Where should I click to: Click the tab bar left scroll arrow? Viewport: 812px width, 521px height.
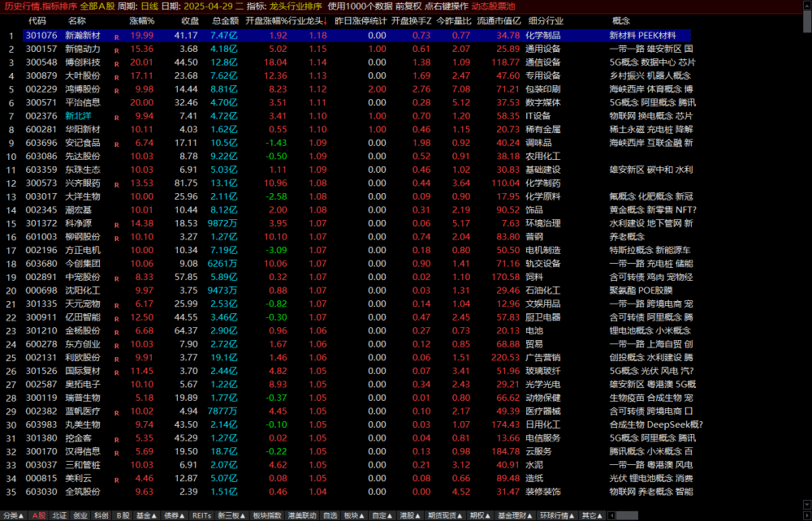611,516
